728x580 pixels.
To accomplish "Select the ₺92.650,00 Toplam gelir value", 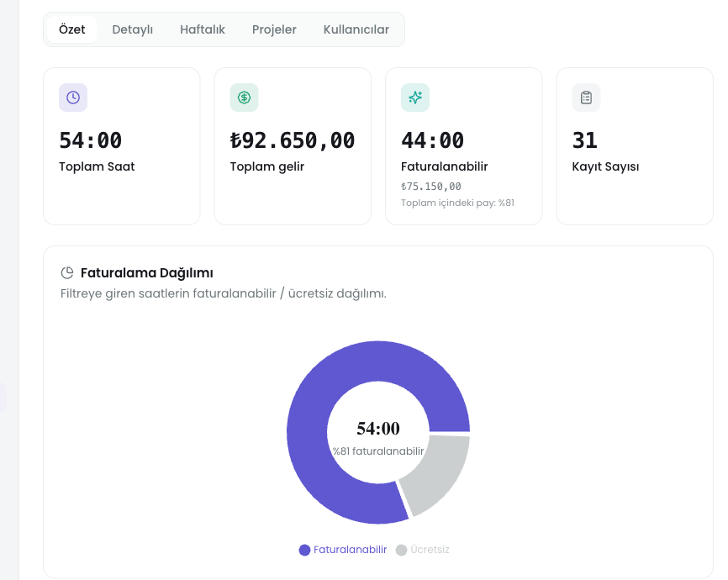I will [x=293, y=140].
